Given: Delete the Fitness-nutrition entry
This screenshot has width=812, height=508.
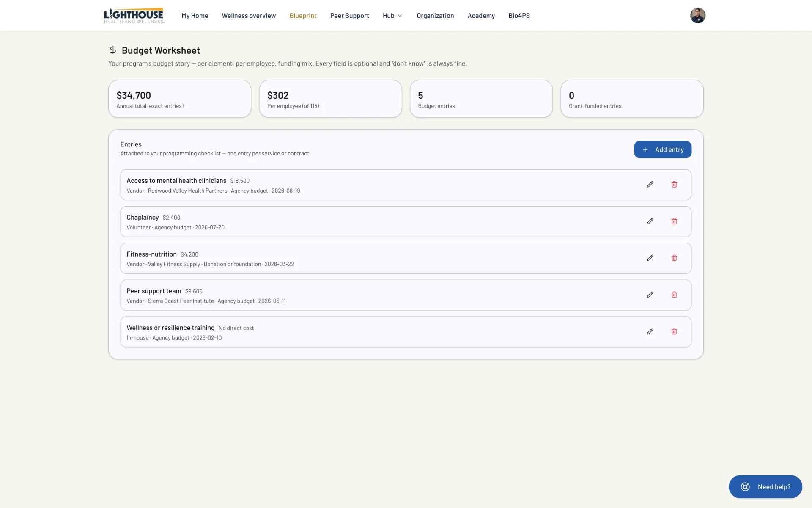Looking at the screenshot, I should coord(674,258).
